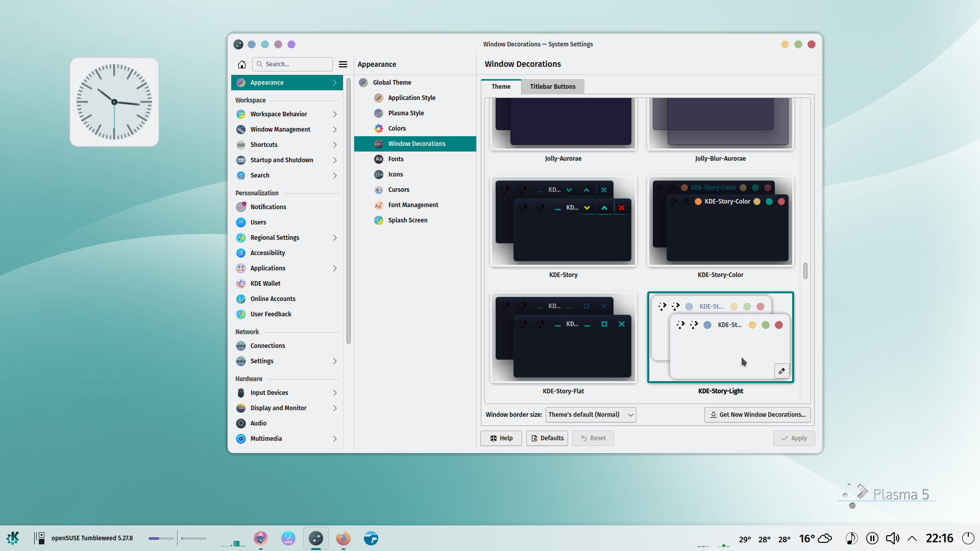Select the Appearance category in sidebar
This screenshot has width=980, height=551.
(287, 83)
